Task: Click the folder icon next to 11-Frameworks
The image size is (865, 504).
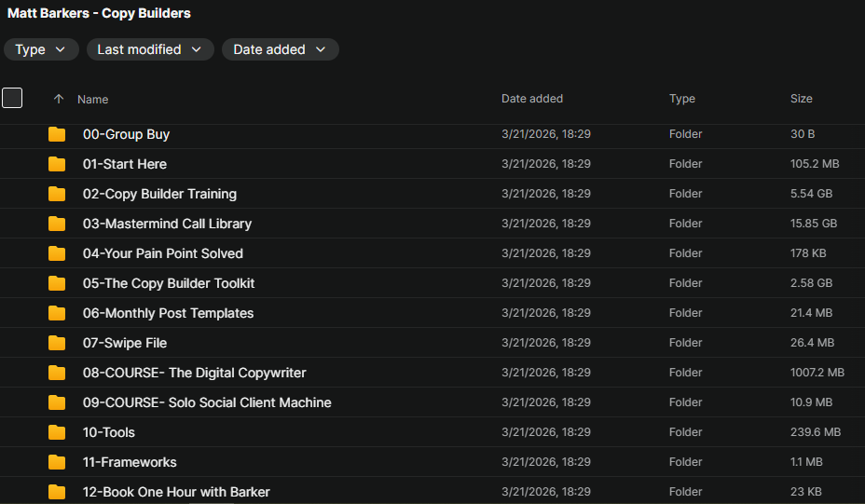Action: (57, 462)
